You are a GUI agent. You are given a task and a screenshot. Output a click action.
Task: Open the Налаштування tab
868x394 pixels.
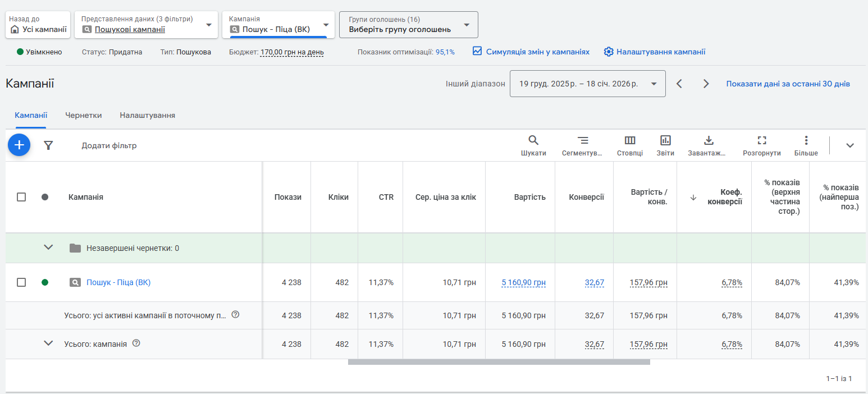tap(147, 115)
